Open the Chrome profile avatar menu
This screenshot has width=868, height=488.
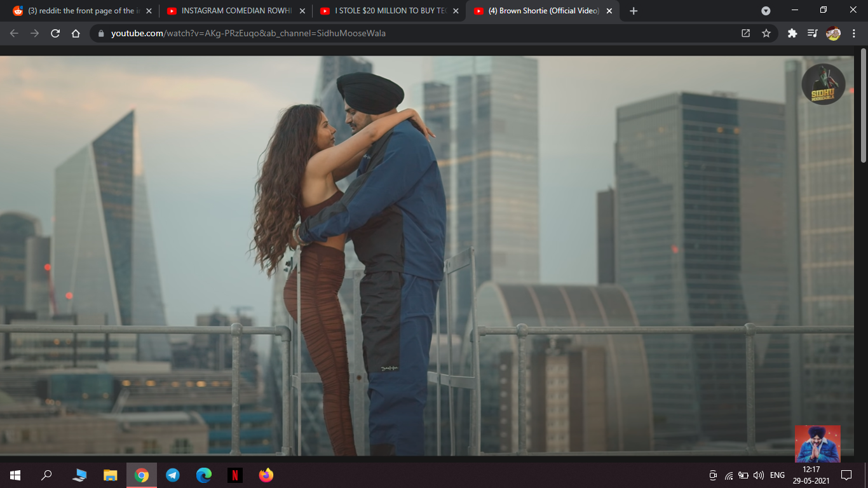pyautogui.click(x=832, y=33)
